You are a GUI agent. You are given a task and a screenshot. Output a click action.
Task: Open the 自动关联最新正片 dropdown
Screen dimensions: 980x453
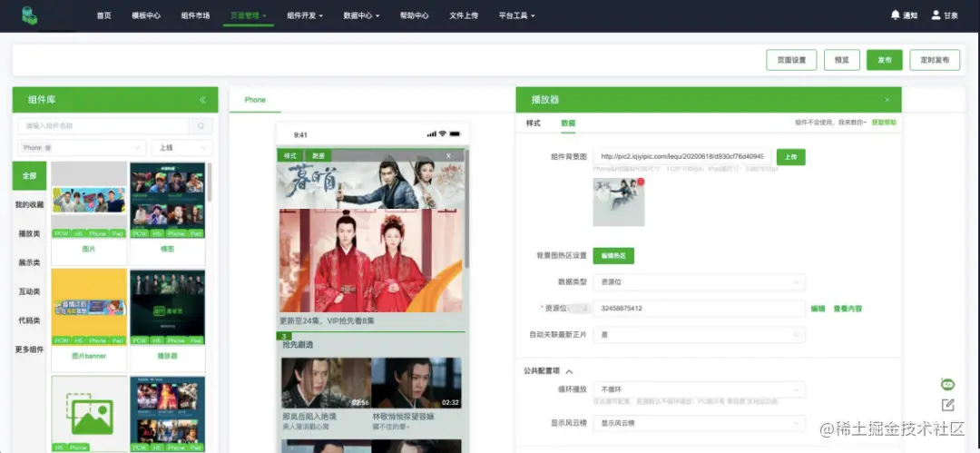(x=699, y=335)
